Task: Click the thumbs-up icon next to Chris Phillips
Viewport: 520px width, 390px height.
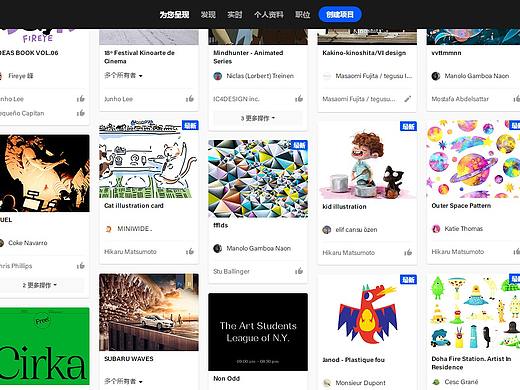Action: click(x=81, y=266)
